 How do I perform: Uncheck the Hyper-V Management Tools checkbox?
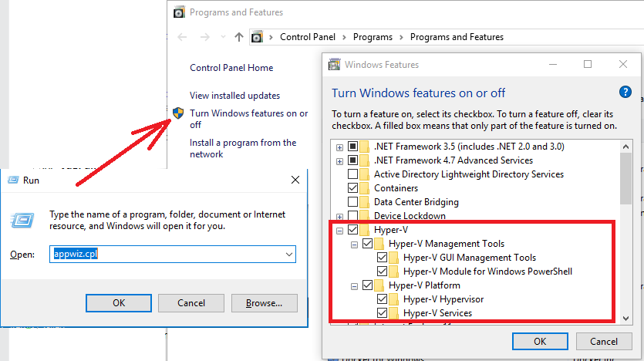tap(368, 244)
